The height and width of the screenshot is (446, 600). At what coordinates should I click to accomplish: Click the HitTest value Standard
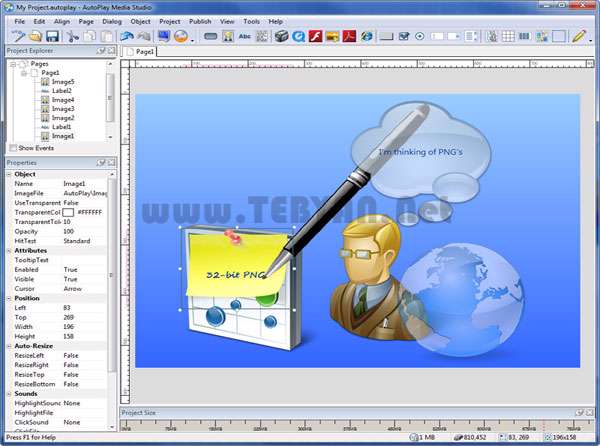[77, 241]
